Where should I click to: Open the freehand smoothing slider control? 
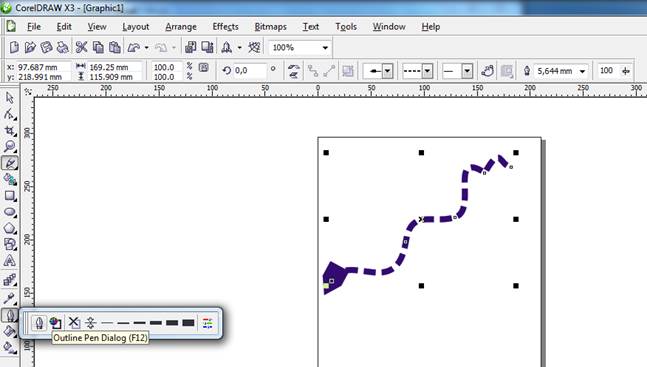click(626, 71)
